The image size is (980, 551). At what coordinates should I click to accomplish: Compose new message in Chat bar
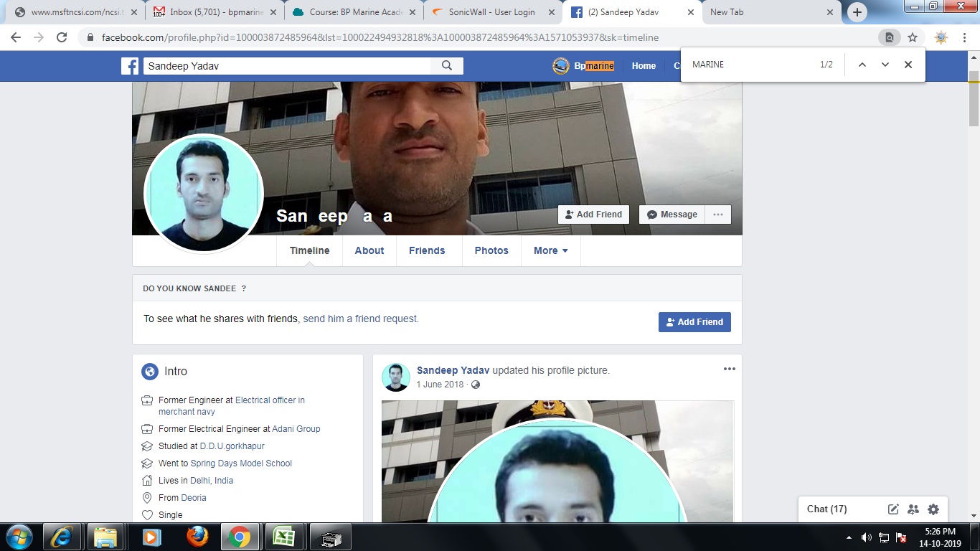coord(893,509)
